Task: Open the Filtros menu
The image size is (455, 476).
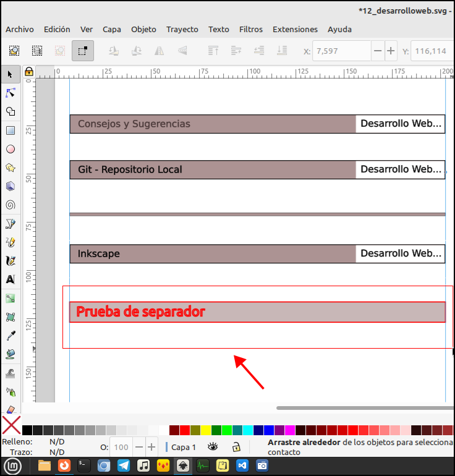Action: click(x=251, y=30)
